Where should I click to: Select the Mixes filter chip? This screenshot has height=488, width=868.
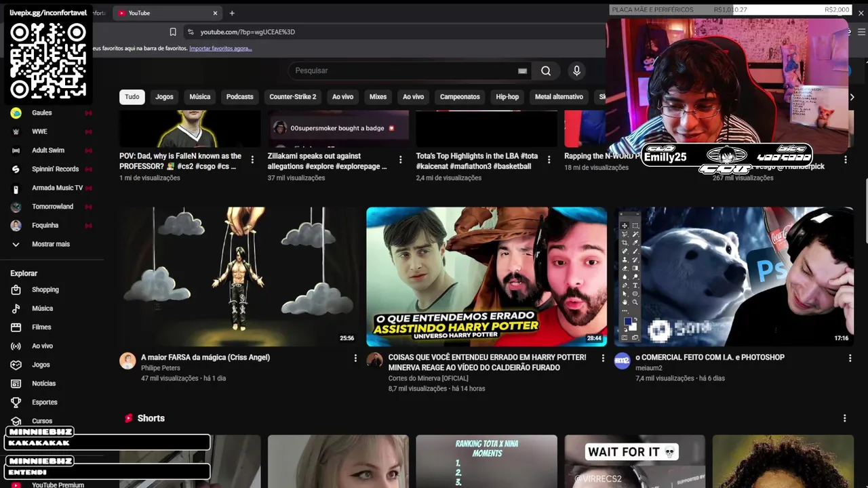coord(378,97)
